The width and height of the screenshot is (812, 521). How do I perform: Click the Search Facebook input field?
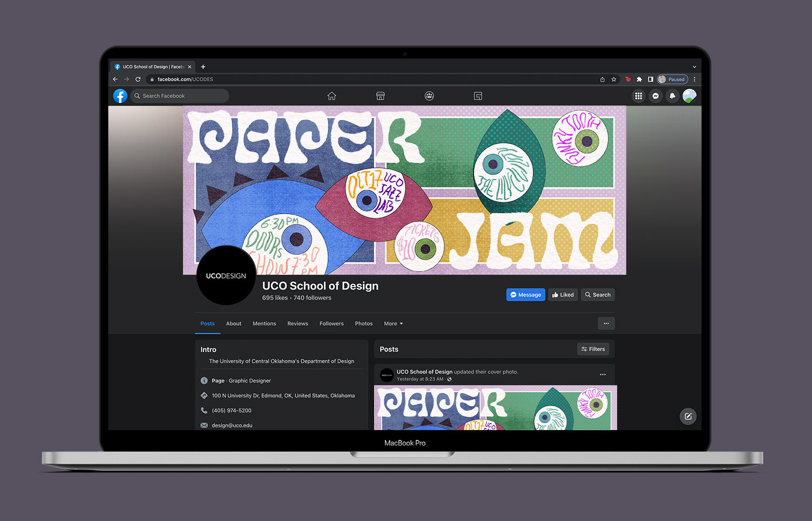point(180,96)
